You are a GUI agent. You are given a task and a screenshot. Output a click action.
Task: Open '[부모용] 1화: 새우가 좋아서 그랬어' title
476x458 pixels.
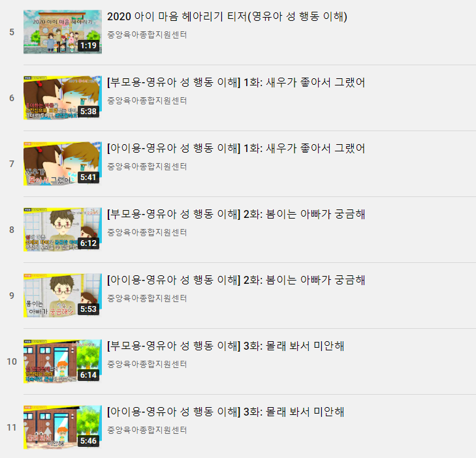[236, 82]
